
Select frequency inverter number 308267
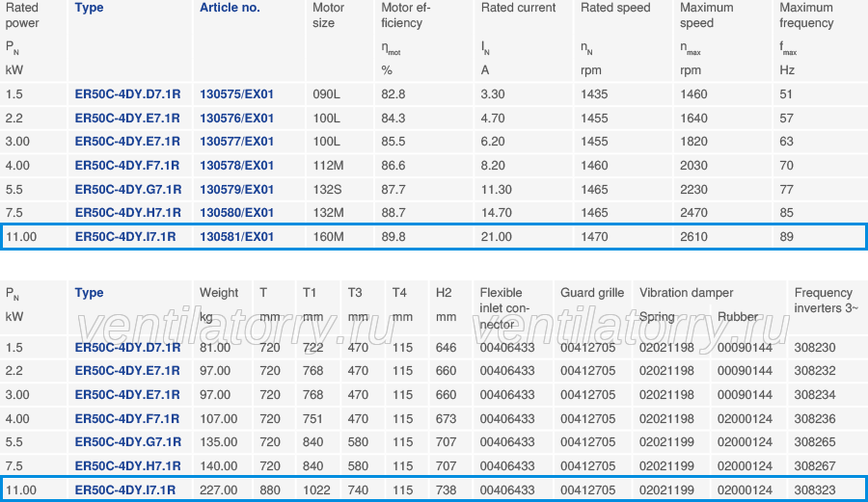point(815,466)
